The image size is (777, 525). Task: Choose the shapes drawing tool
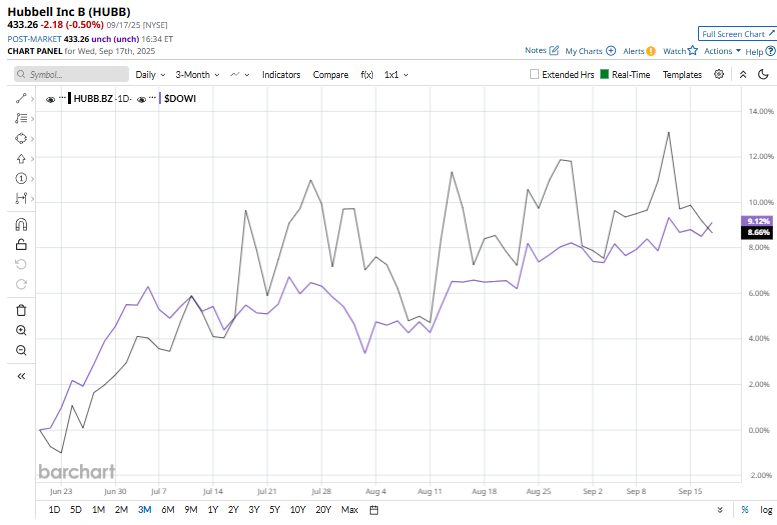(21, 138)
